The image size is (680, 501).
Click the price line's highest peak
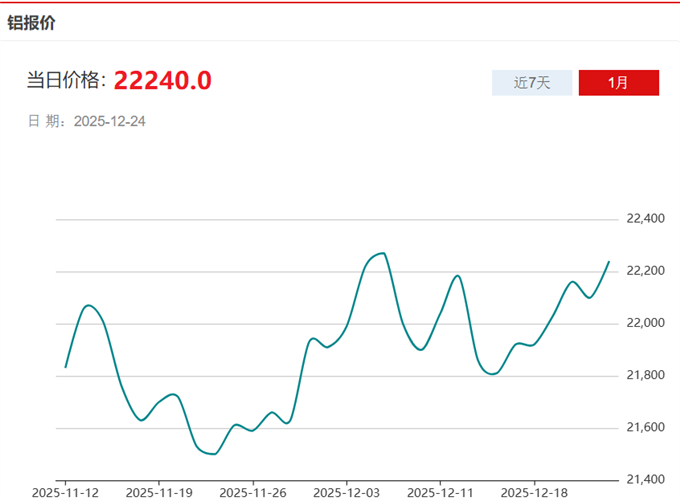383,253
